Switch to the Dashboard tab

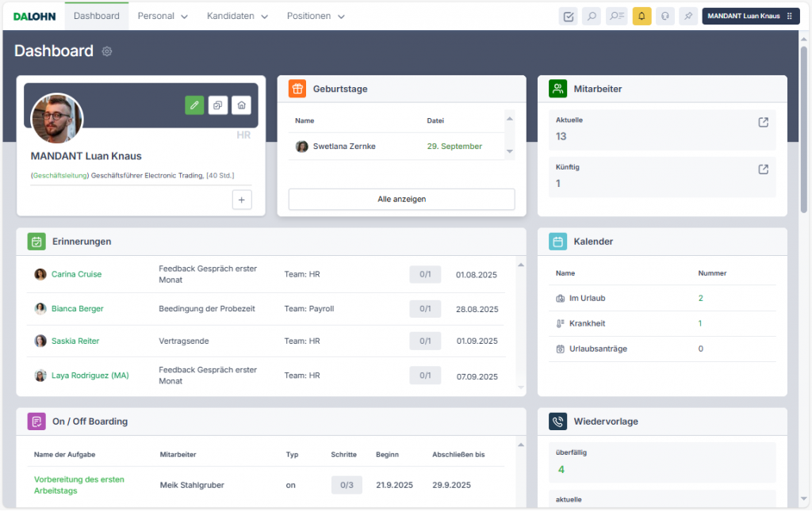pyautogui.click(x=97, y=16)
